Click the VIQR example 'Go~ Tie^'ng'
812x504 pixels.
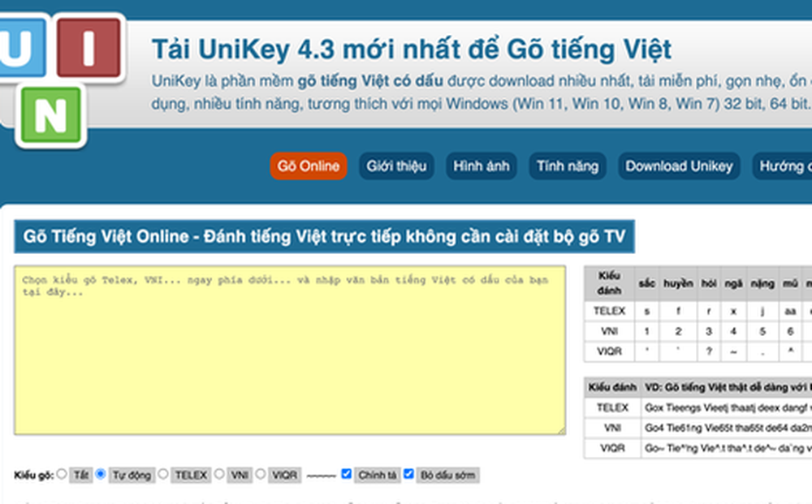pyautogui.click(x=727, y=448)
